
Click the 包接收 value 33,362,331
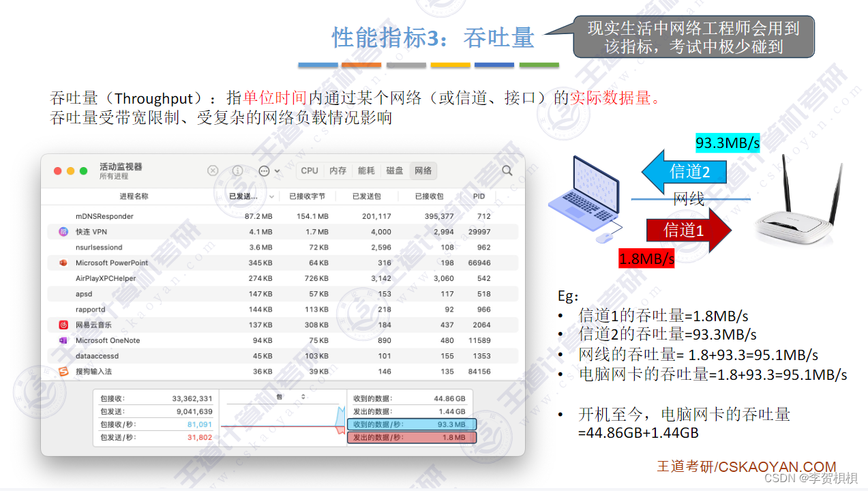tap(192, 398)
